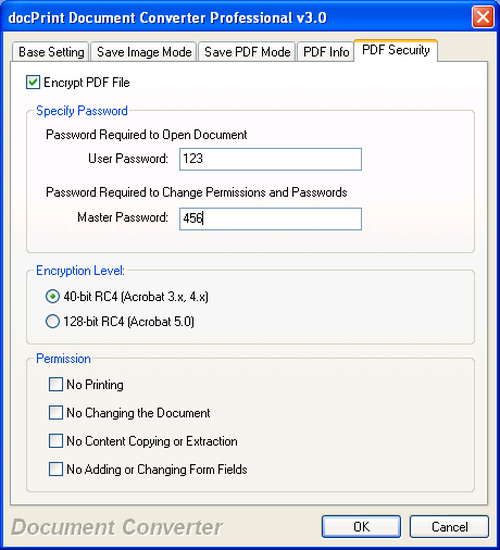Image resolution: width=500 pixels, height=550 pixels.
Task: Tick No Content Copying or Extraction
Action: [56, 441]
